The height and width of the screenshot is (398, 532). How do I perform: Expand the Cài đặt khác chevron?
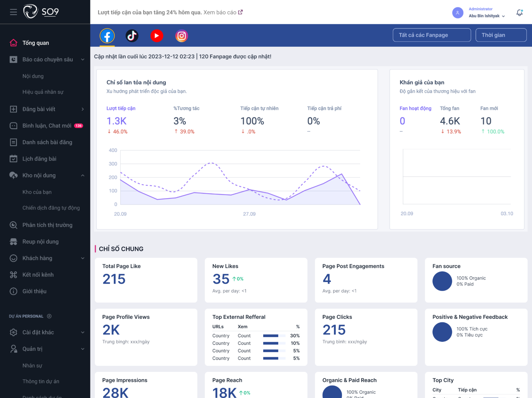83,332
